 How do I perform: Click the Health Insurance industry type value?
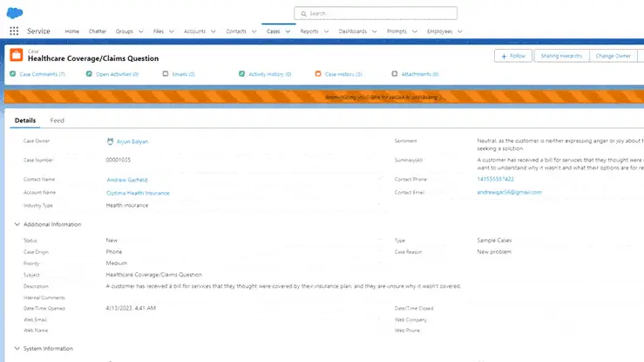tap(127, 205)
